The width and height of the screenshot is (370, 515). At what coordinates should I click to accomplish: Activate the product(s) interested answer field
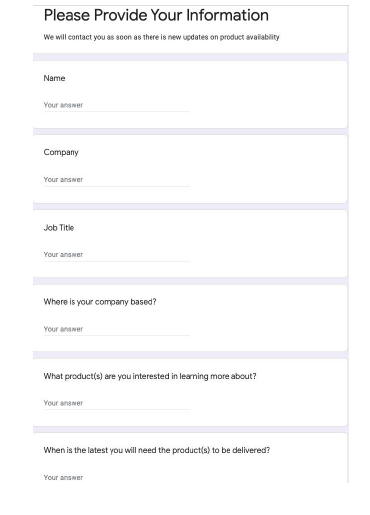117,403
